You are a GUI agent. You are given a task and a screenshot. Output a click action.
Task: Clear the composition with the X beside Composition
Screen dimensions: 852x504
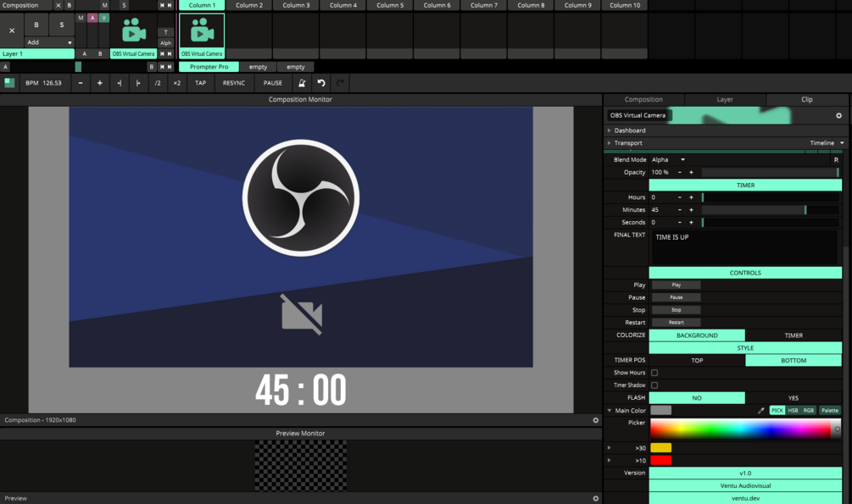point(58,5)
